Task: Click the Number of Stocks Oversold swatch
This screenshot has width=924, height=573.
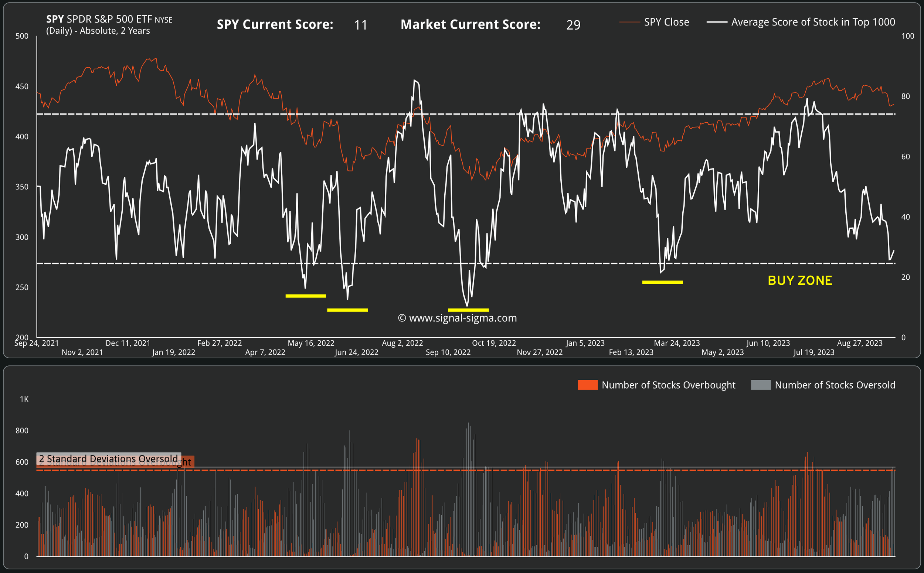Action: tap(761, 385)
